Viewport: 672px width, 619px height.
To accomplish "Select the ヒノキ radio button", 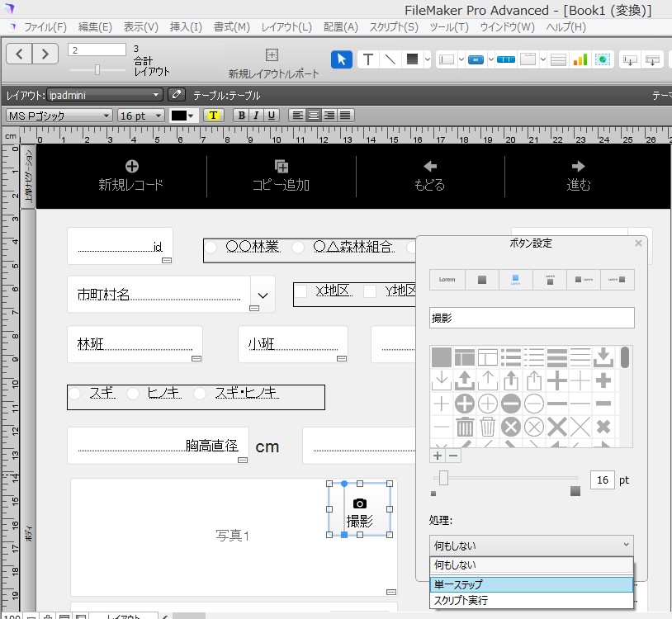I will [133, 393].
